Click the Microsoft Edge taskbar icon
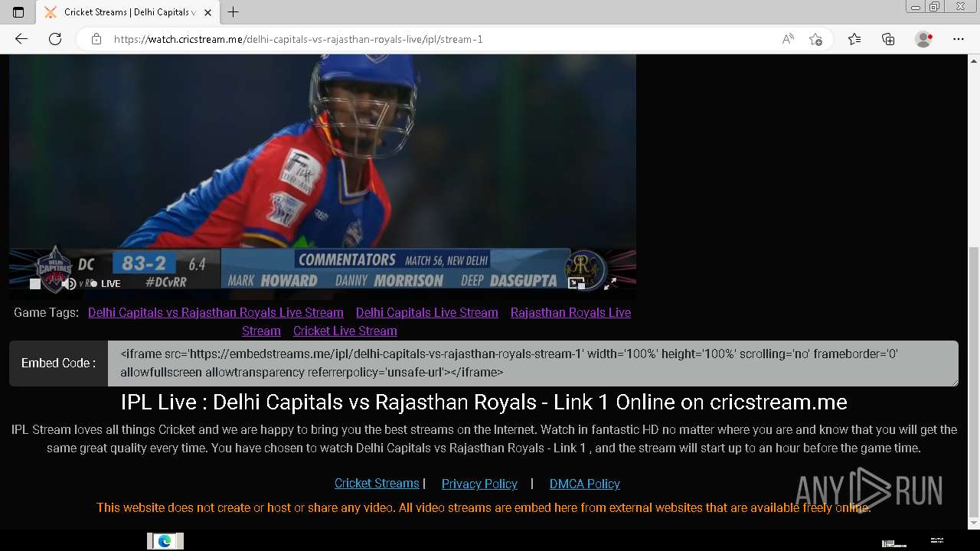980x551 pixels. 165,541
